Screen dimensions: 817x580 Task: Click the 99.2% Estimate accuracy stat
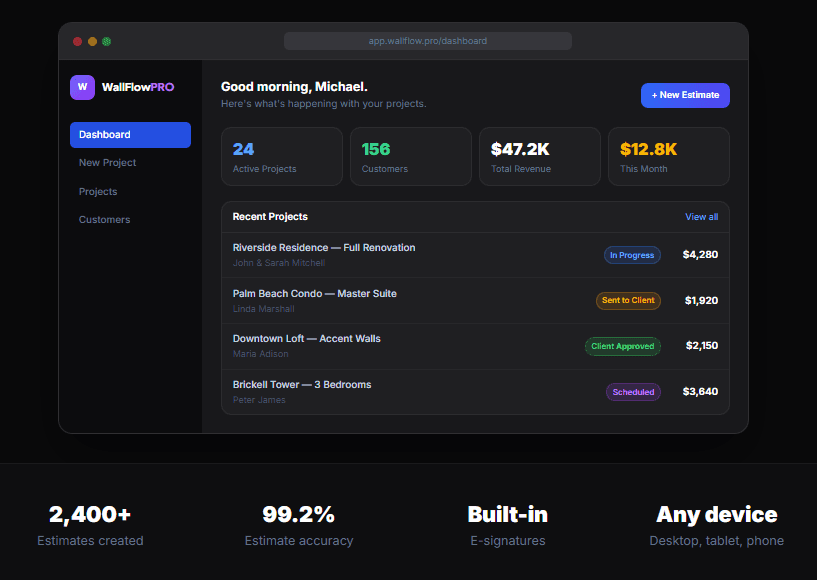click(299, 525)
